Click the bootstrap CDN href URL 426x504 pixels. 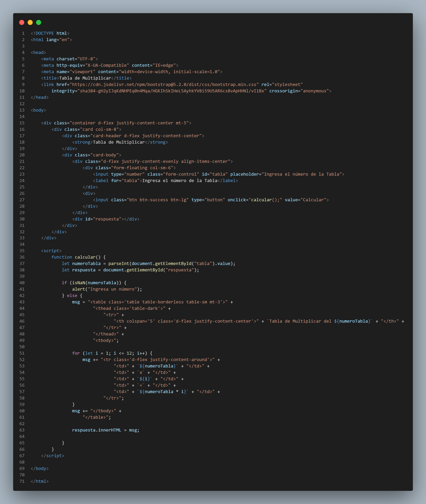pyautogui.click(x=164, y=85)
